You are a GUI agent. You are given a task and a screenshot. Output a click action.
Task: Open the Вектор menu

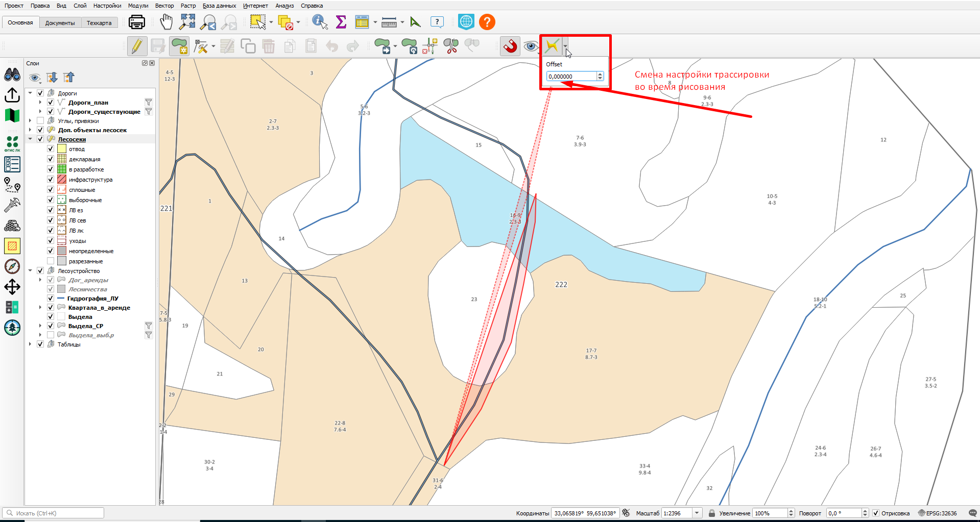(164, 6)
